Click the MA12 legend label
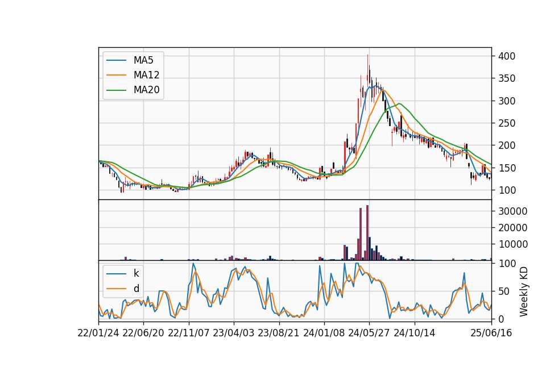 [146, 75]
